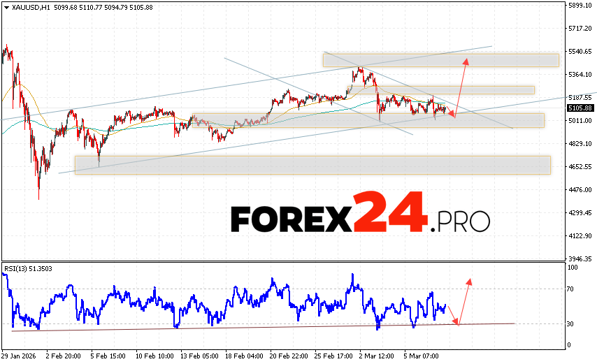This screenshot has width=597, height=364.
Task: Click the small triangle icon beside XAUUSD,H1
Action: tap(6, 8)
